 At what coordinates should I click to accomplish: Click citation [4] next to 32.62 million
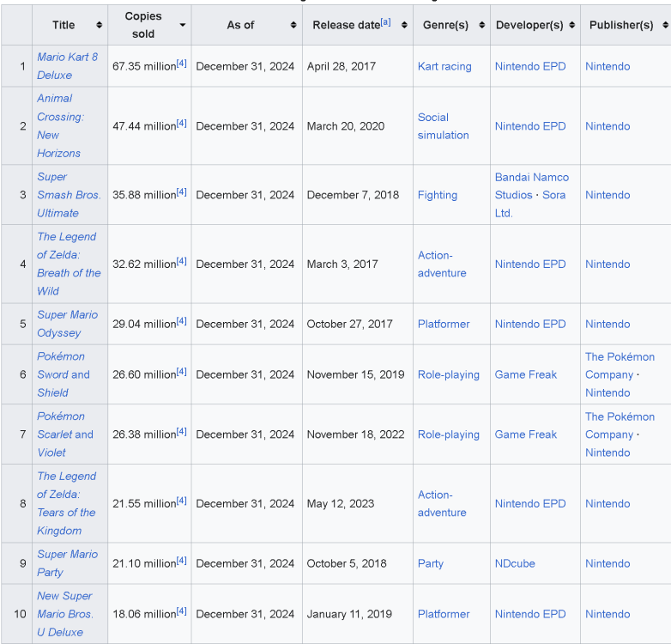point(182,261)
